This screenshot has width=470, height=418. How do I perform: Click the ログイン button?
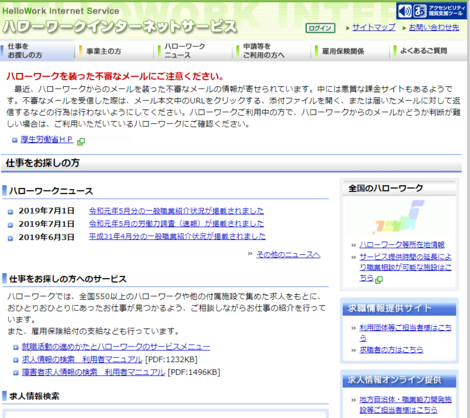320,28
